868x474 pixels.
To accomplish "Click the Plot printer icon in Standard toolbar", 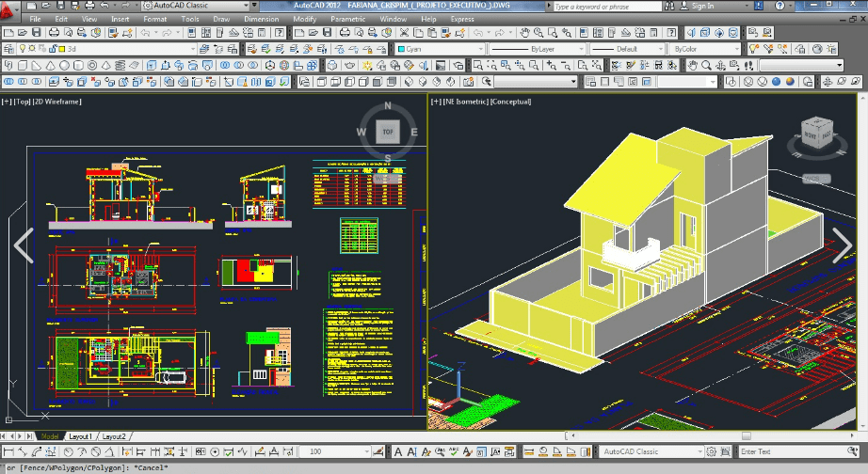I will 54,33.
